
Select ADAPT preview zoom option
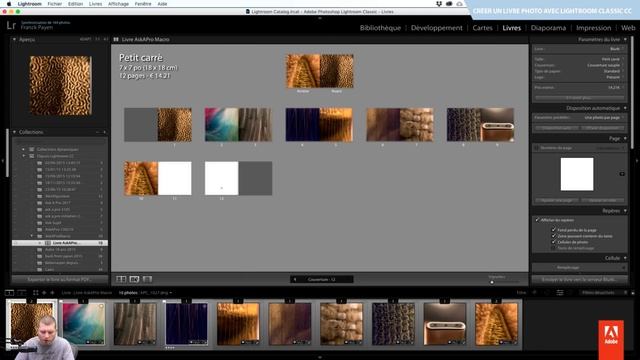86,40
